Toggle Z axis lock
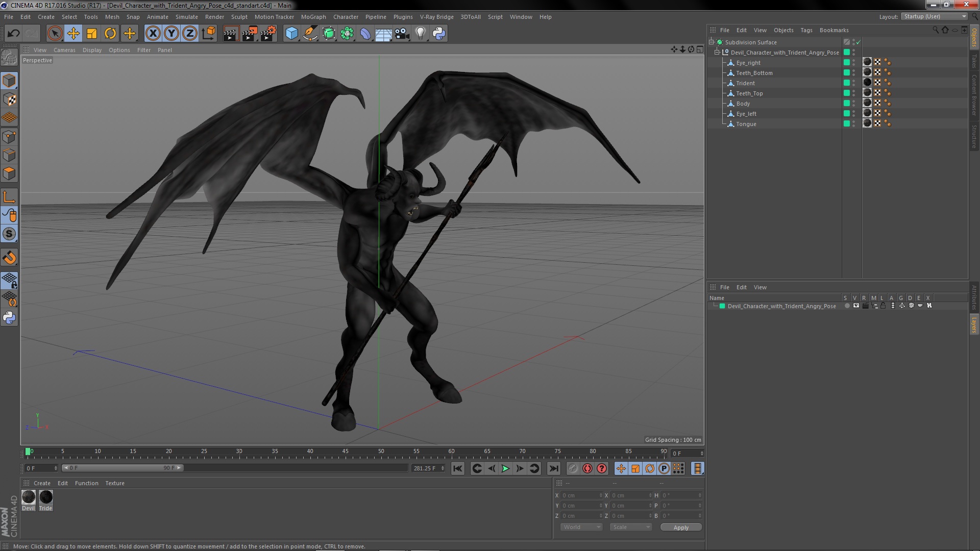 pyautogui.click(x=190, y=34)
